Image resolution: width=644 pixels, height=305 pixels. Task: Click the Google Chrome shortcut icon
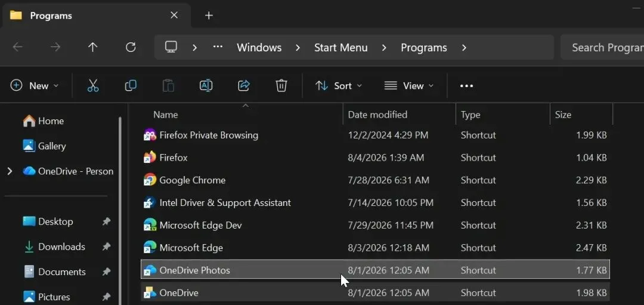150,180
